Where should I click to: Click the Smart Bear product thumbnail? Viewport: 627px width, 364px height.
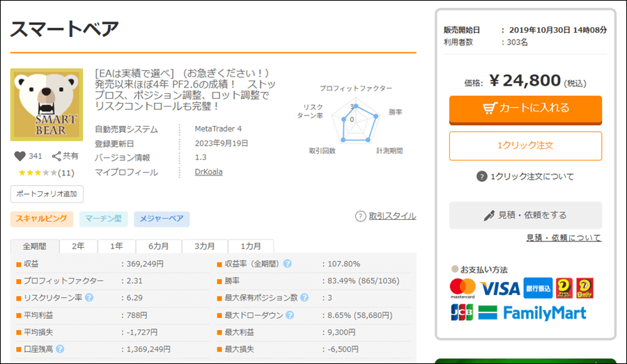(x=47, y=104)
